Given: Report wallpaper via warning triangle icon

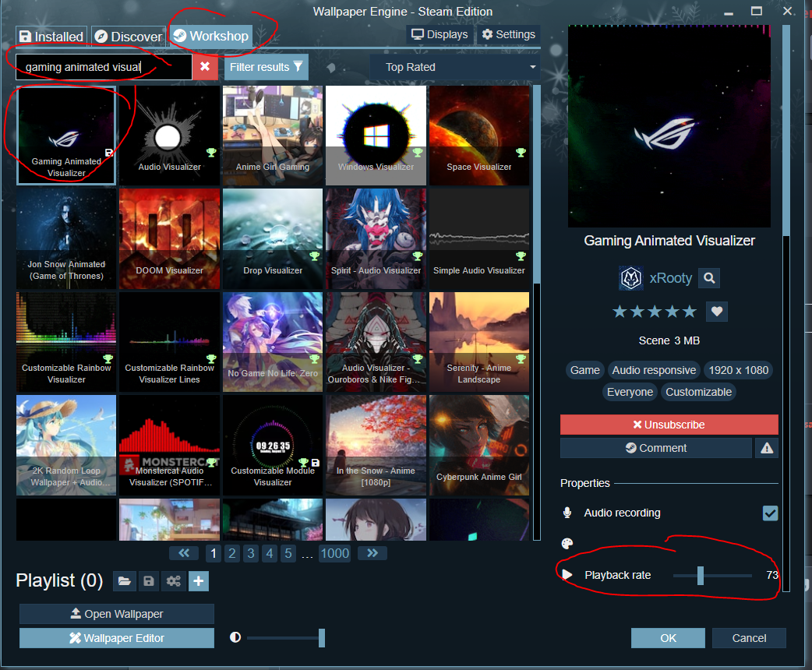Looking at the screenshot, I should coord(767,448).
